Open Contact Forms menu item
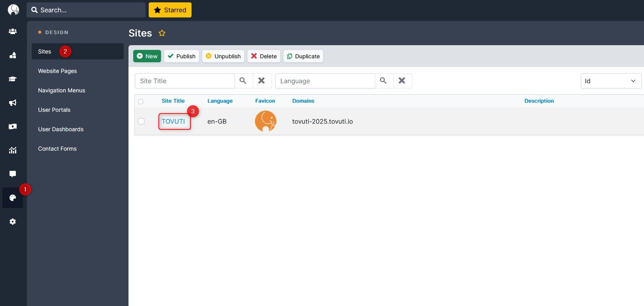 click(x=57, y=149)
